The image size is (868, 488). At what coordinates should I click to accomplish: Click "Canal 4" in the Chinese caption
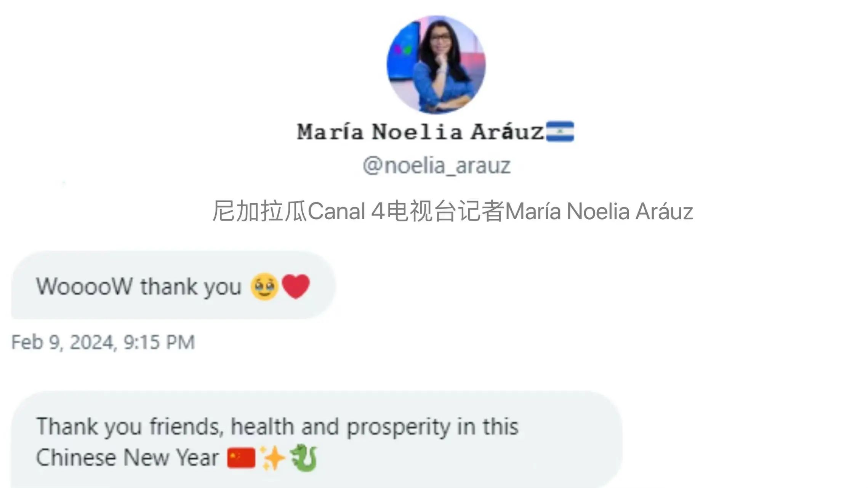(x=346, y=211)
